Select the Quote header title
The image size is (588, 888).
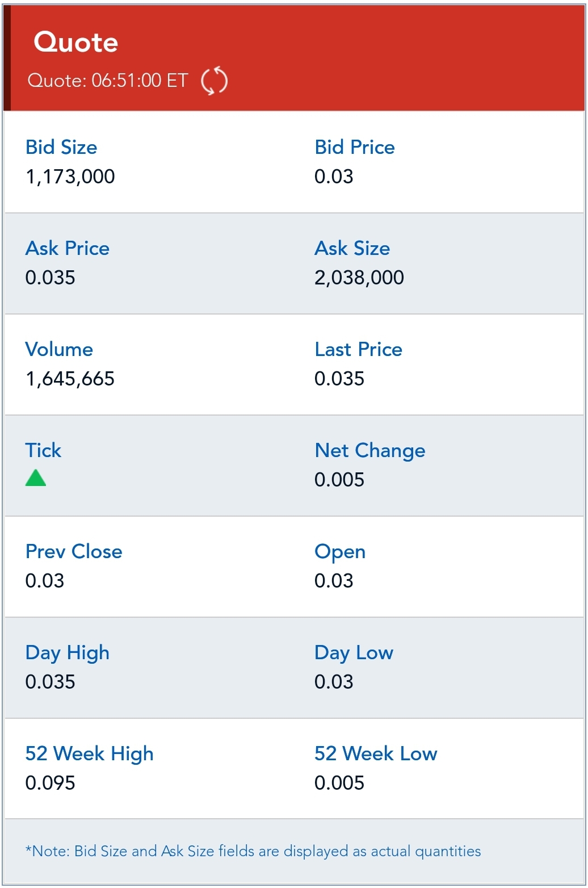(x=75, y=42)
